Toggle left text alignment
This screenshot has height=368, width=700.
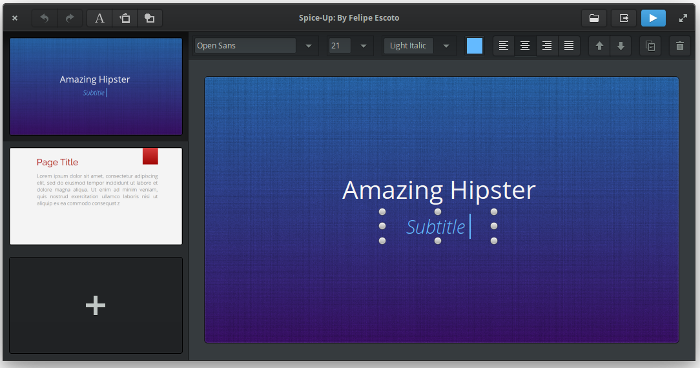pyautogui.click(x=504, y=46)
